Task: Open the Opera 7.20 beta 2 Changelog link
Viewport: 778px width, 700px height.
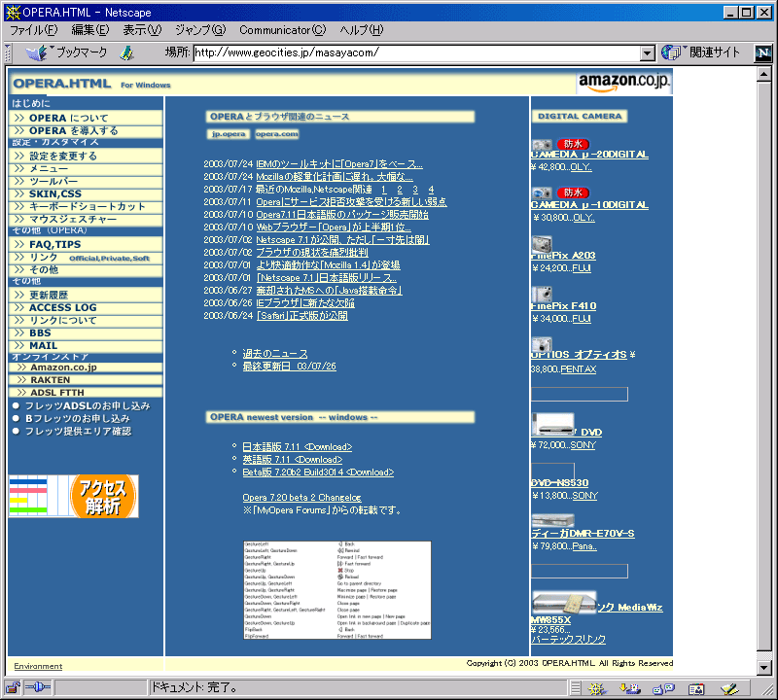Action: tap(301, 497)
